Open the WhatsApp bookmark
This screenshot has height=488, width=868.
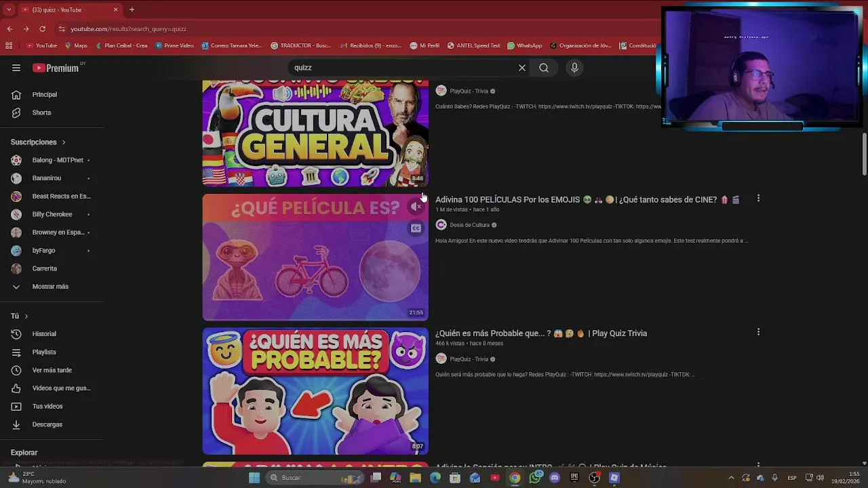pos(524,45)
